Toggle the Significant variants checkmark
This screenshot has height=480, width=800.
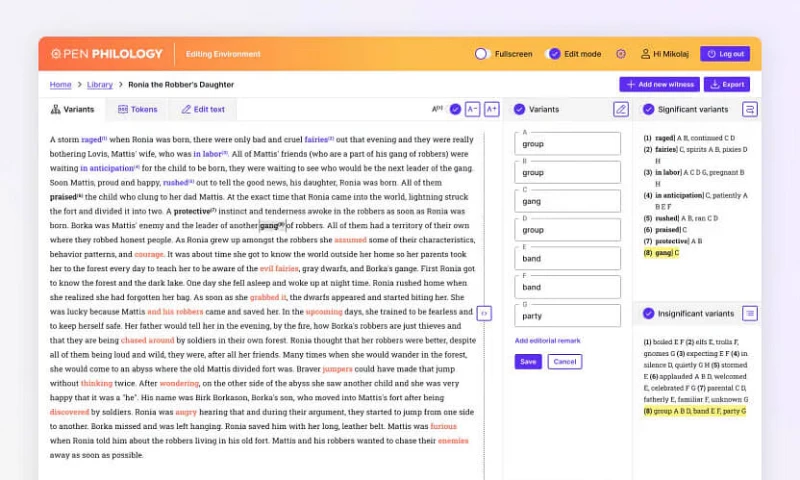pos(648,109)
